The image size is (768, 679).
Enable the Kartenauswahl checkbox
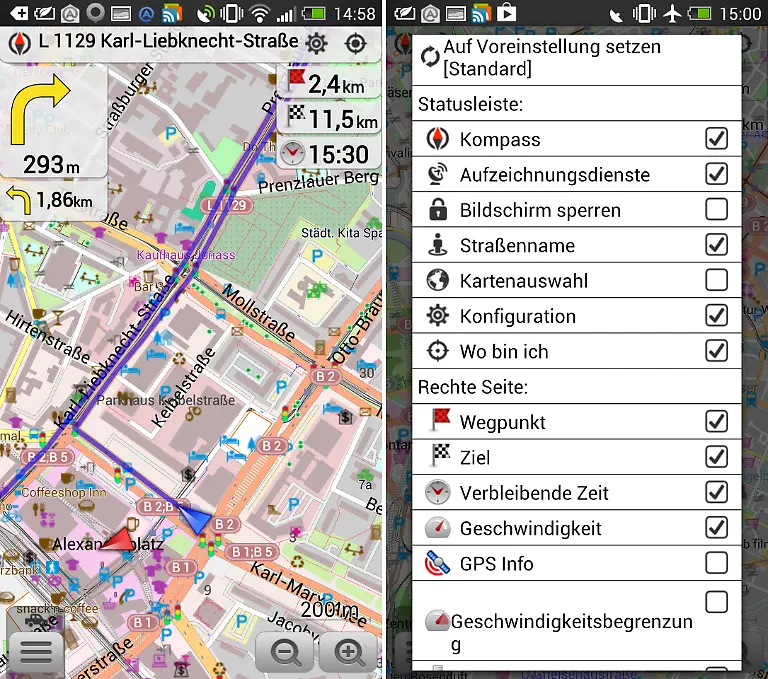[716, 281]
